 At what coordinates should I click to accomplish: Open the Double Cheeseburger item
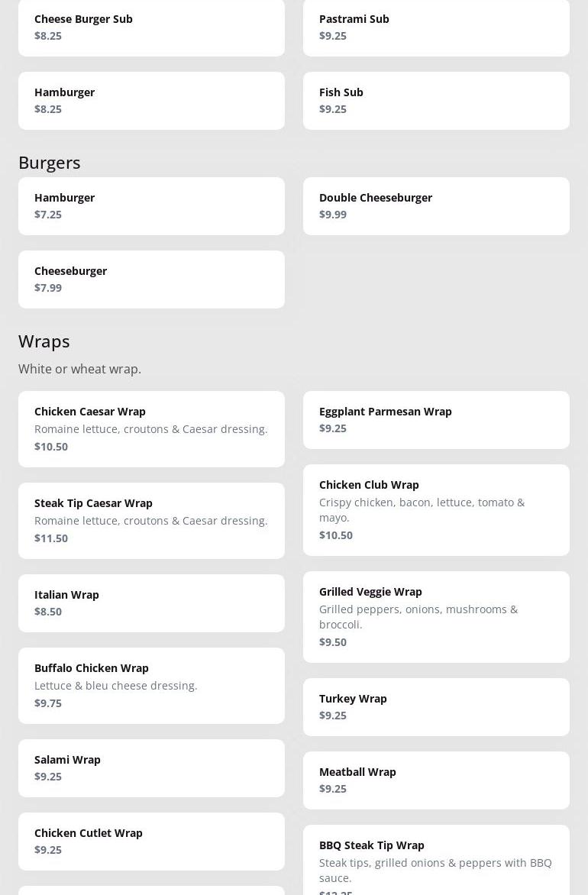pos(436,206)
